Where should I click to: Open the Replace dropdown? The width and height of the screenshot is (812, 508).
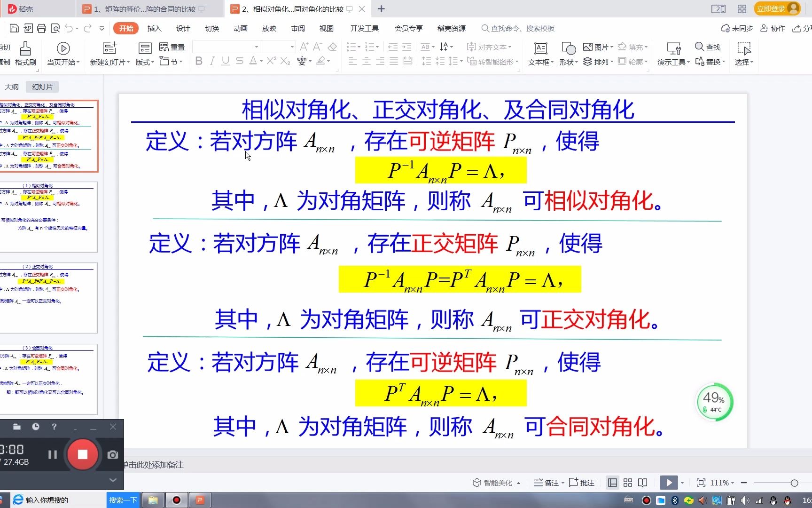pyautogui.click(x=710, y=62)
